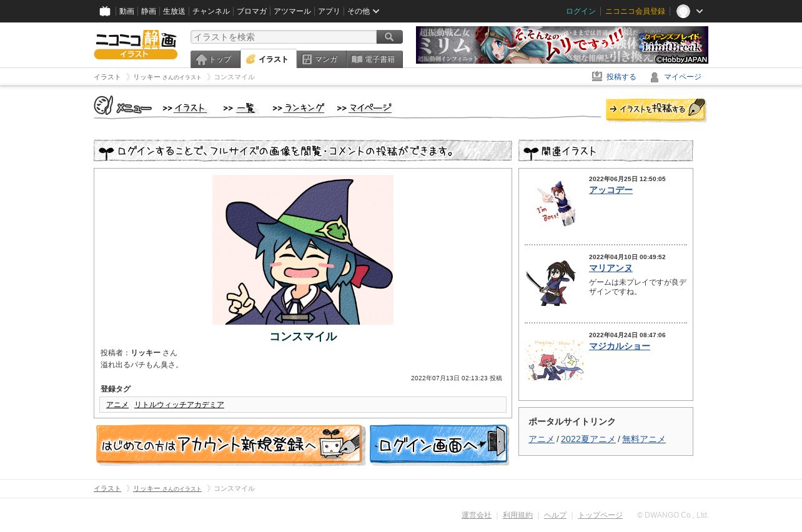Click イラスト in top breadcrumb
Image resolution: width=802 pixels, height=532 pixels.
point(107,77)
